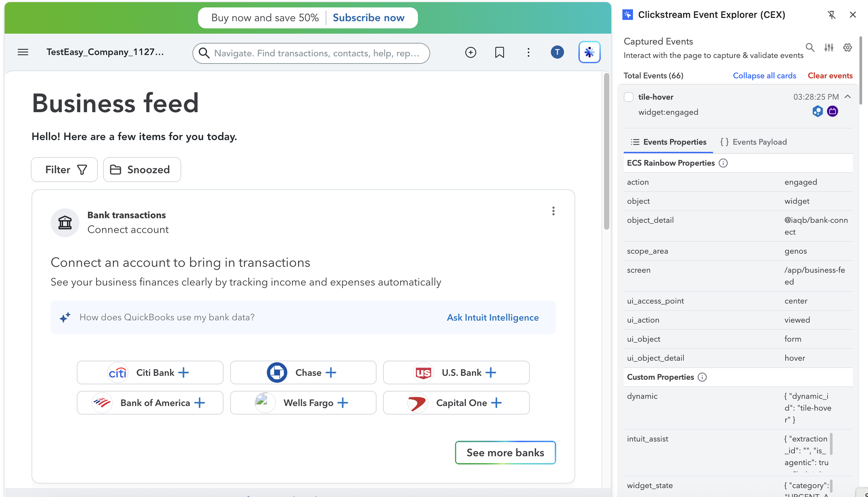Focus the Navigate search input field

coord(311,53)
